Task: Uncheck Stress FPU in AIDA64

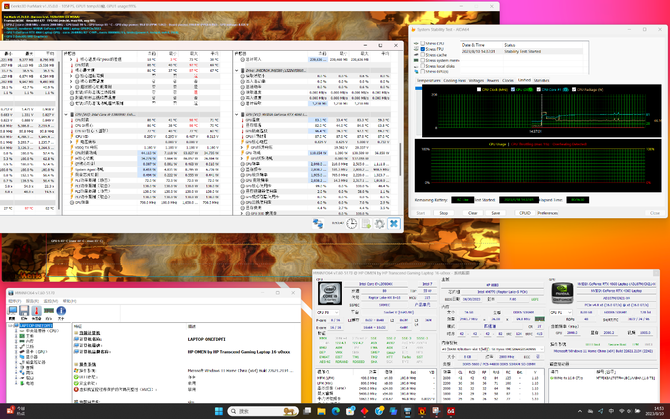Action: [423, 49]
